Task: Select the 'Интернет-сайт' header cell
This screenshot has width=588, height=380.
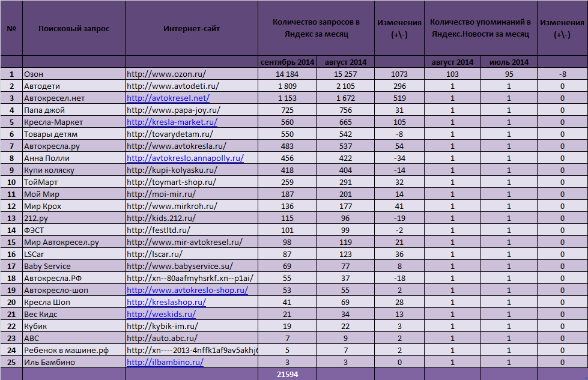Action: 192,28
